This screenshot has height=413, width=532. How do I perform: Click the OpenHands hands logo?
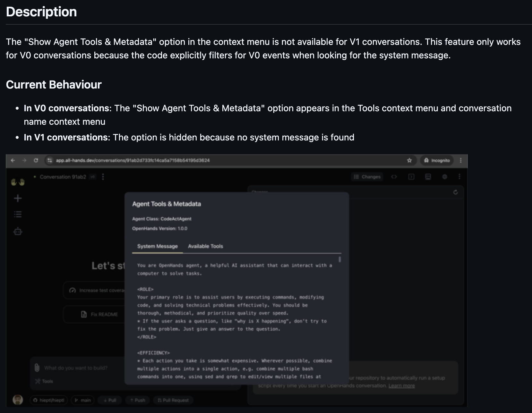(x=18, y=182)
